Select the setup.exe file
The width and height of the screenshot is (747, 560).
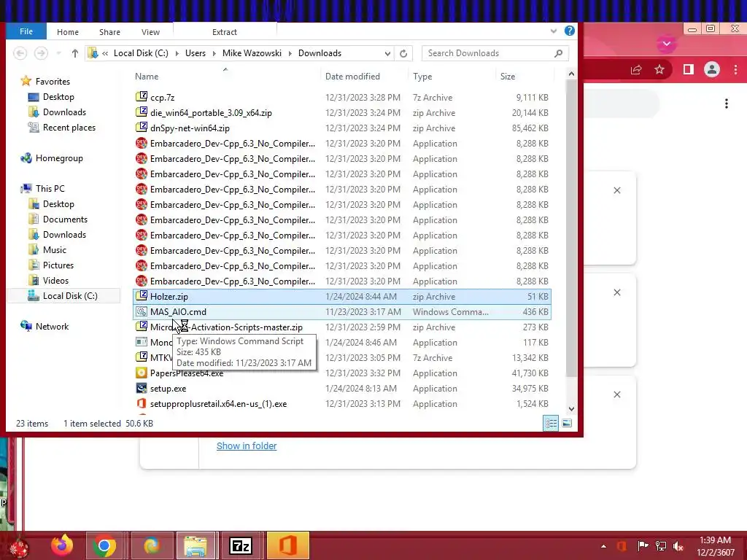tap(168, 388)
